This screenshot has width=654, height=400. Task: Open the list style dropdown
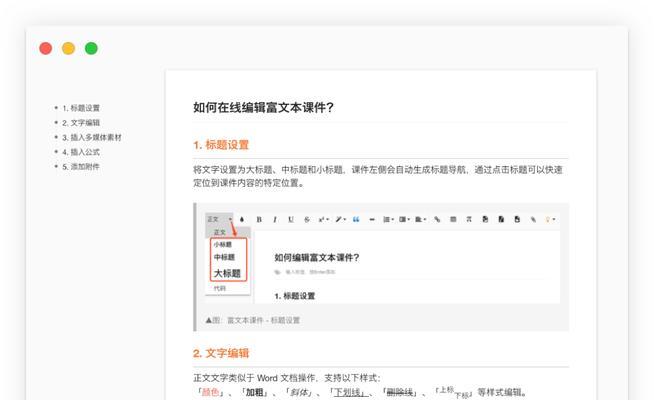point(388,219)
